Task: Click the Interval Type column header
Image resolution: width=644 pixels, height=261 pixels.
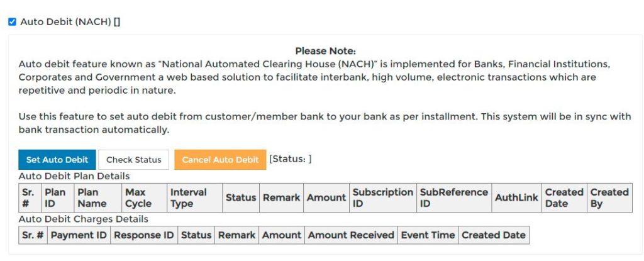Action: 194,197
